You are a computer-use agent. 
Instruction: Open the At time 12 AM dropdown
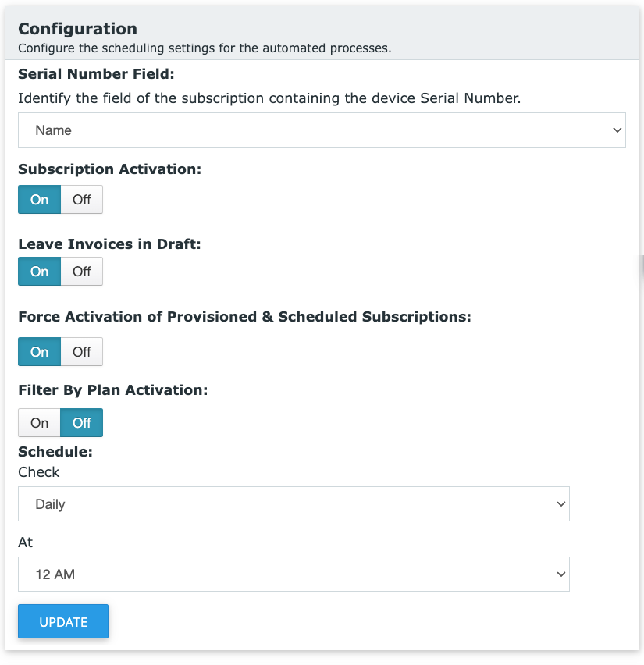294,574
